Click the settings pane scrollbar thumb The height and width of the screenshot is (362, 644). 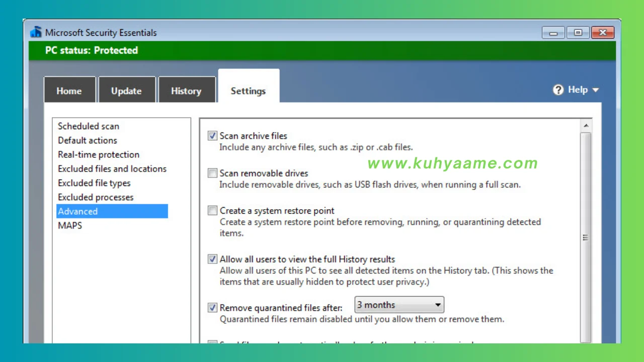click(x=586, y=238)
